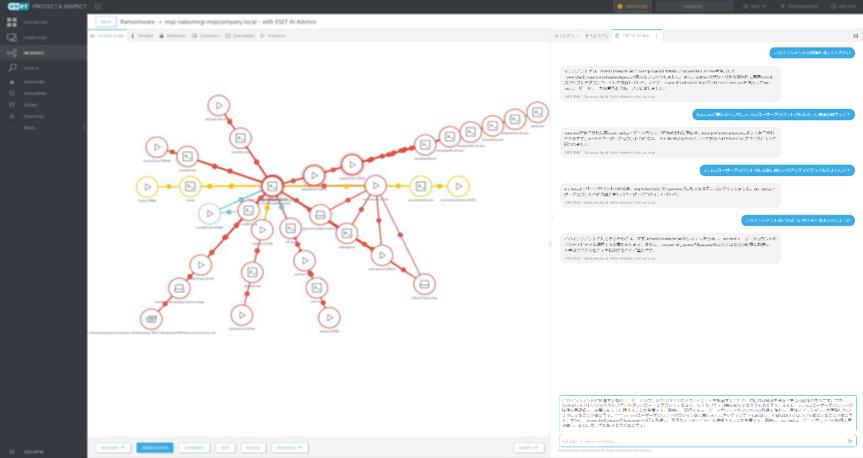
Task: Open the Computers section in sidebar
Action: 43,37
